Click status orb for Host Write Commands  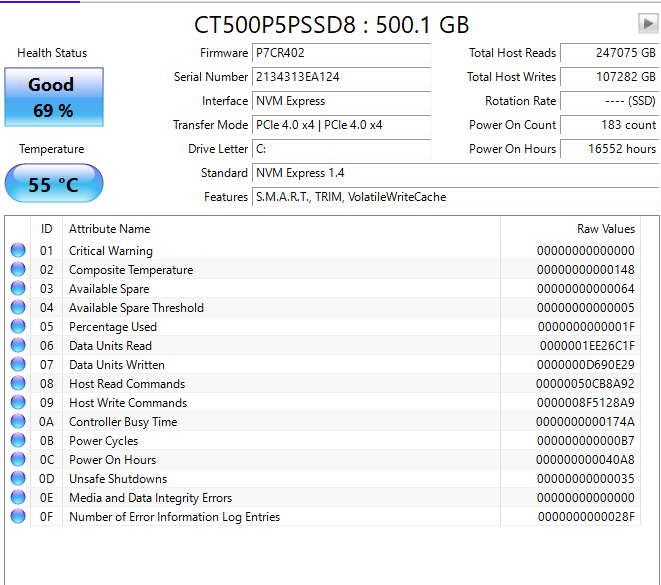coord(18,402)
